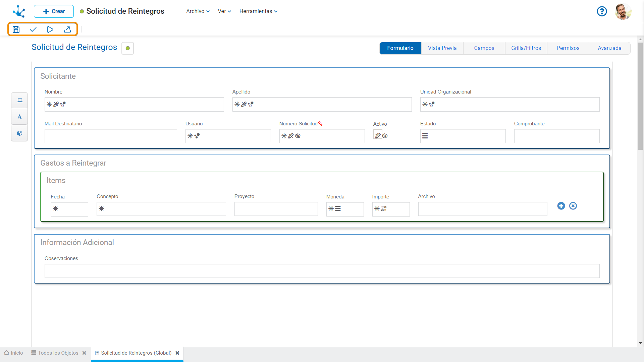Toggle green status indicator beside form title
The image size is (644, 362).
(127, 48)
